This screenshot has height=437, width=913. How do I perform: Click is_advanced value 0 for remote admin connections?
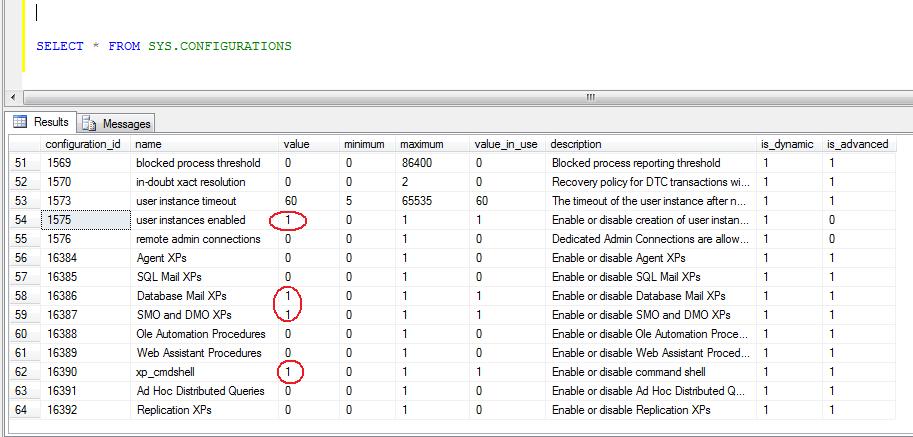pyautogui.click(x=859, y=239)
